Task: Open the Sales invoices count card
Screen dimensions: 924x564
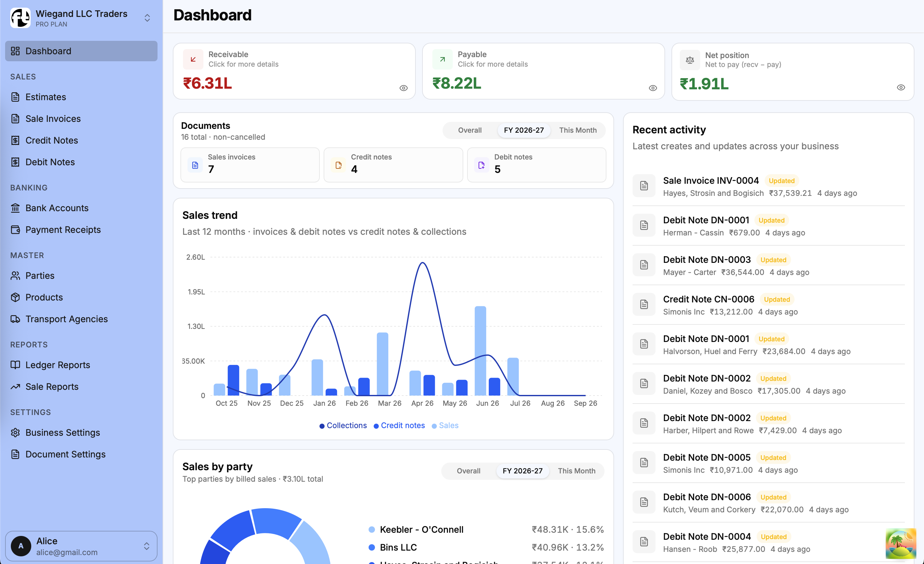Action: [x=250, y=165]
